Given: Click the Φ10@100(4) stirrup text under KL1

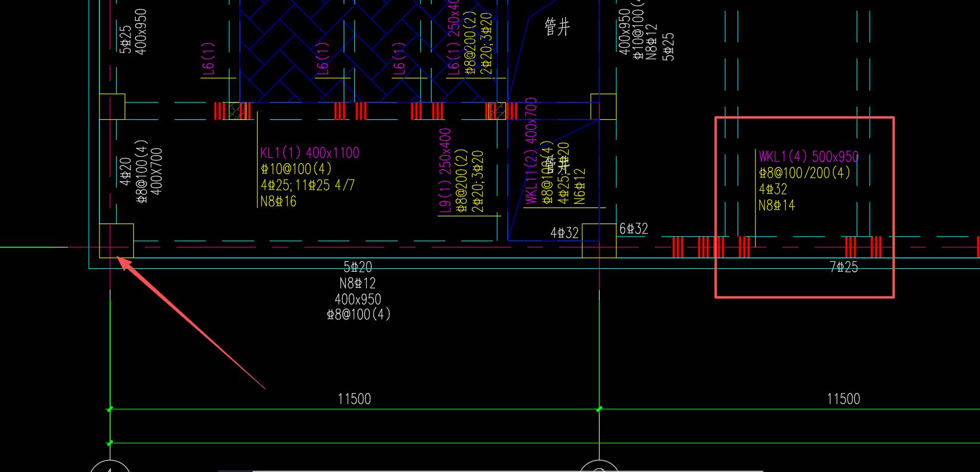Looking at the screenshot, I should pyautogui.click(x=296, y=169).
